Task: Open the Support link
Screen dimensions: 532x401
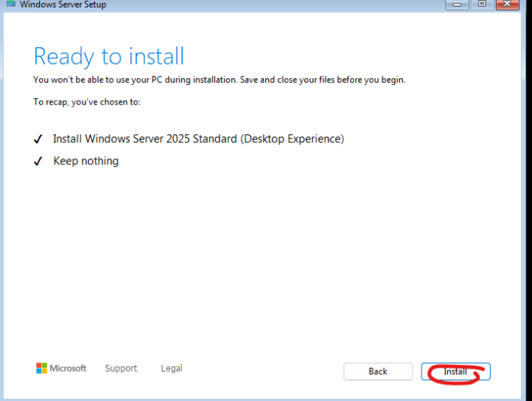Action: (121, 369)
